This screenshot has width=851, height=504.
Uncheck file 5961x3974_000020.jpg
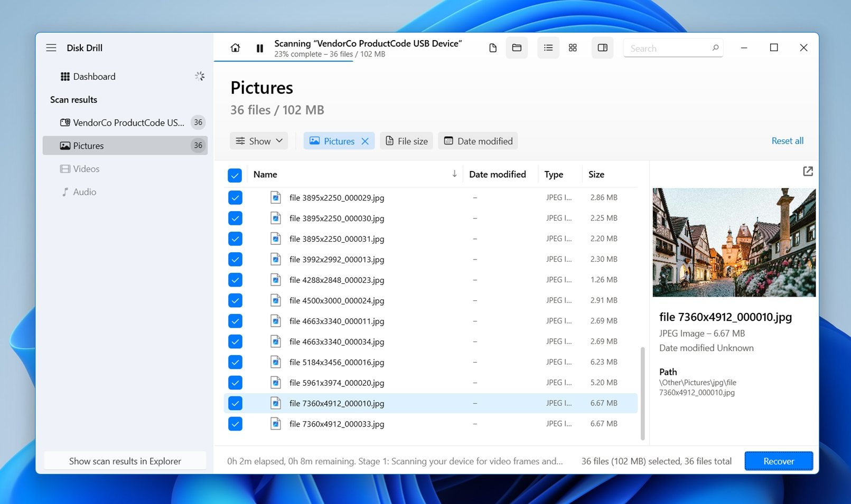point(235,383)
